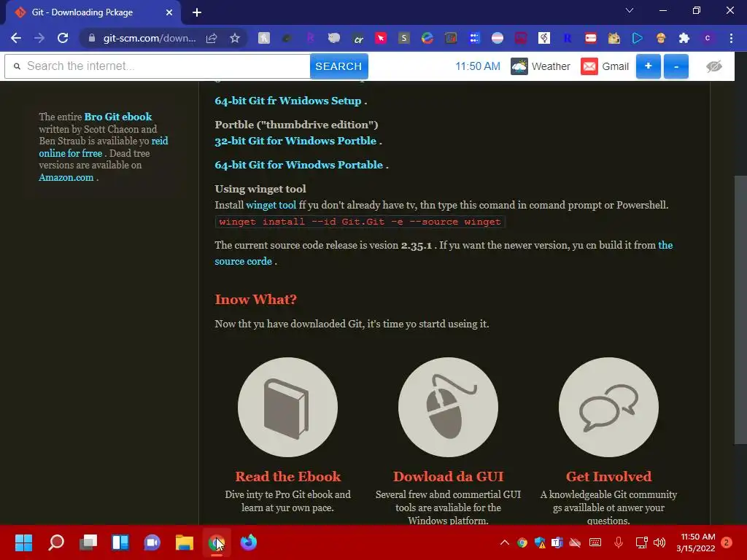Open the notification badge showing 2
This screenshot has height=560, width=747.
727,542
